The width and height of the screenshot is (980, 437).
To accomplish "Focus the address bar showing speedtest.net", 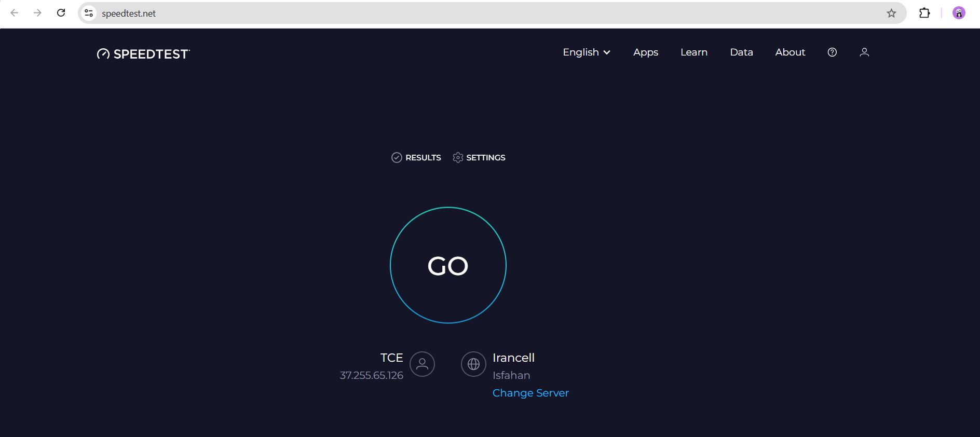I will click(492, 13).
